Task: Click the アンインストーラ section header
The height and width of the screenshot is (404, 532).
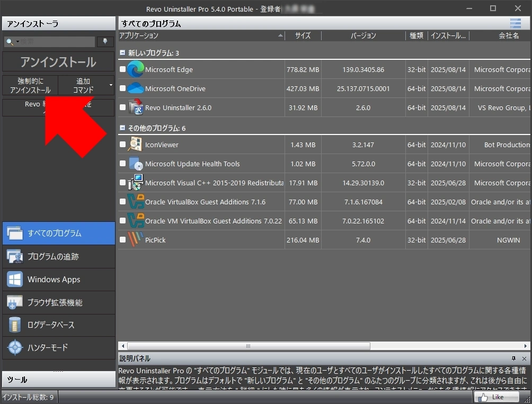Action: tap(59, 23)
